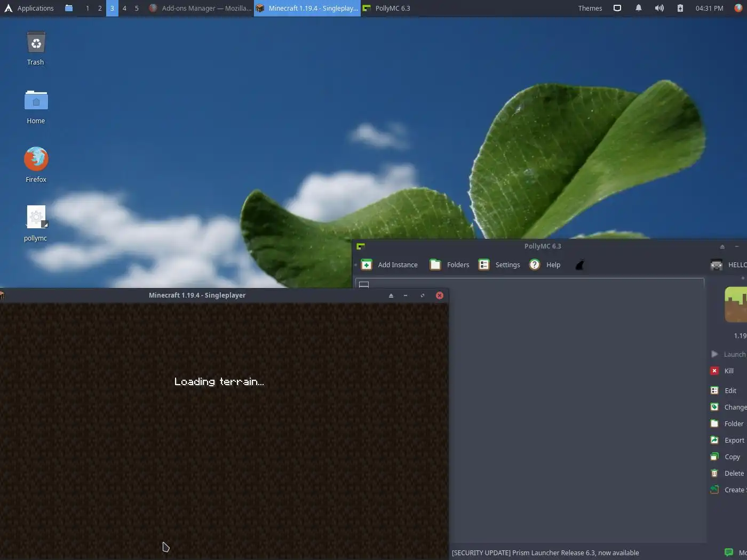
Task: Click the greyed Launch button in PollyMC
Action: coord(728,354)
